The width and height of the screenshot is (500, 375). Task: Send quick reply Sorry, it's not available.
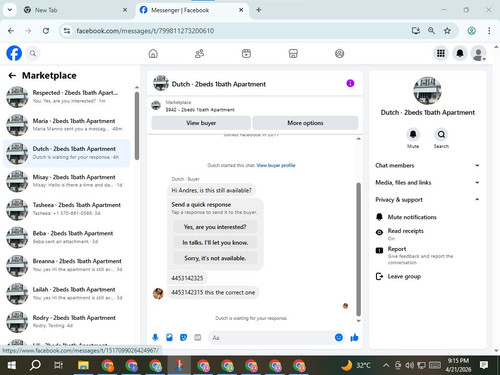coord(215,258)
